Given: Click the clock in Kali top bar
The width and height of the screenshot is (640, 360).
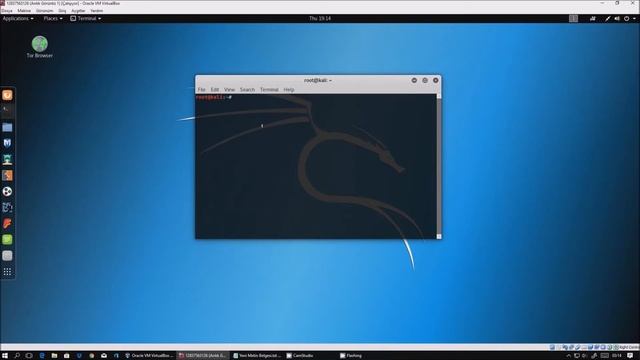Looking at the screenshot, I should [x=320, y=18].
